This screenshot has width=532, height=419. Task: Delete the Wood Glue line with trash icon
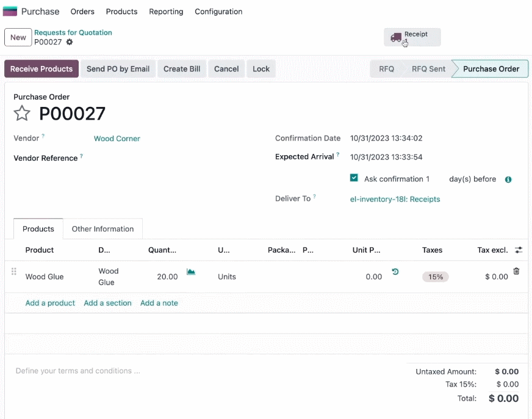tap(516, 271)
